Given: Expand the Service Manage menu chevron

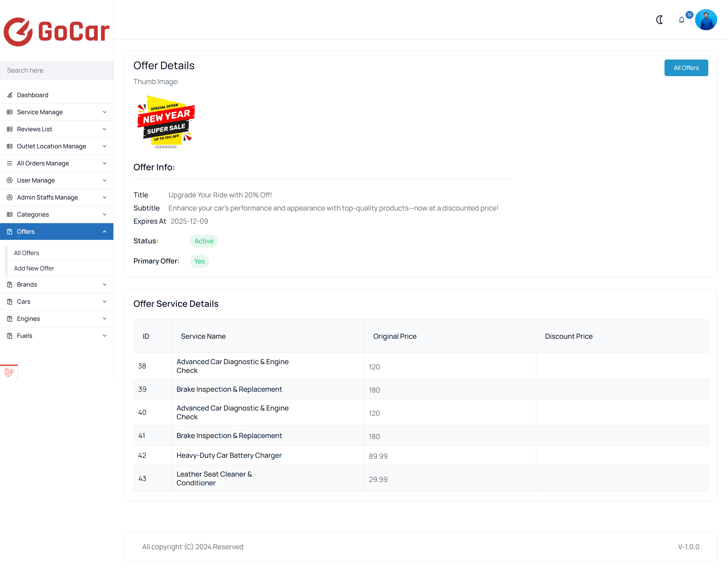Looking at the screenshot, I should point(105,112).
